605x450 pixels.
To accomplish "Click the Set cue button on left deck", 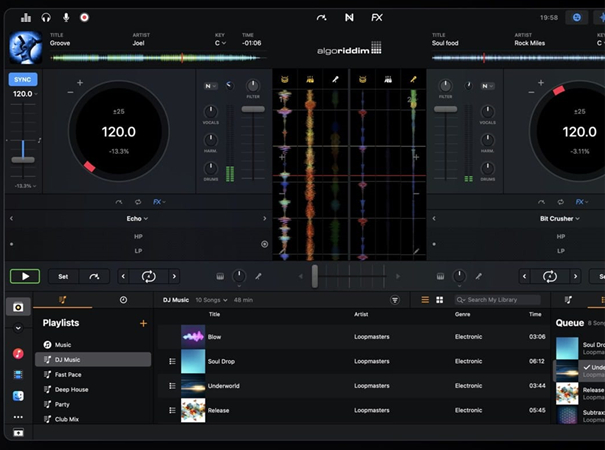I will [63, 276].
